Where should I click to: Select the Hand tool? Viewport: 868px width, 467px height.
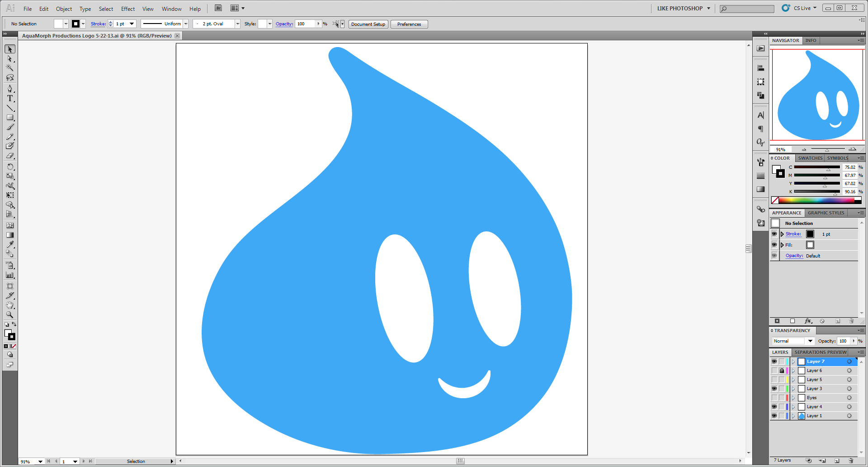point(9,305)
